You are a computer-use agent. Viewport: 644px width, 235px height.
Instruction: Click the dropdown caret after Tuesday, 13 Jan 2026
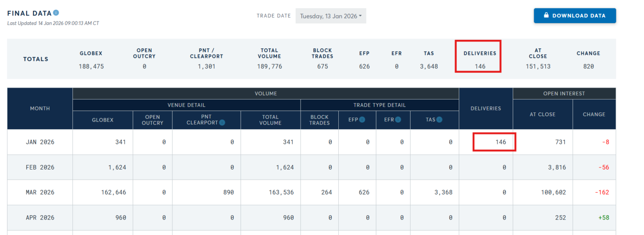pos(360,16)
